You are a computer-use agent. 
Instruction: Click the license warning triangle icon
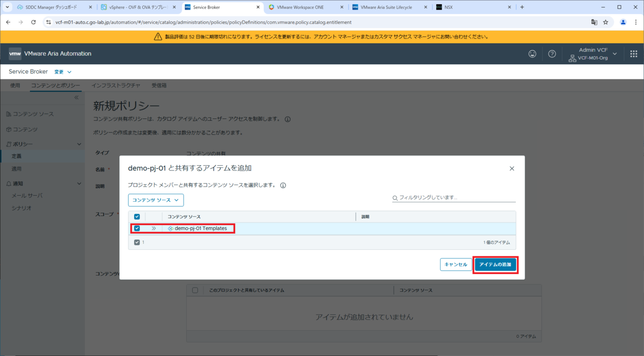pos(158,36)
